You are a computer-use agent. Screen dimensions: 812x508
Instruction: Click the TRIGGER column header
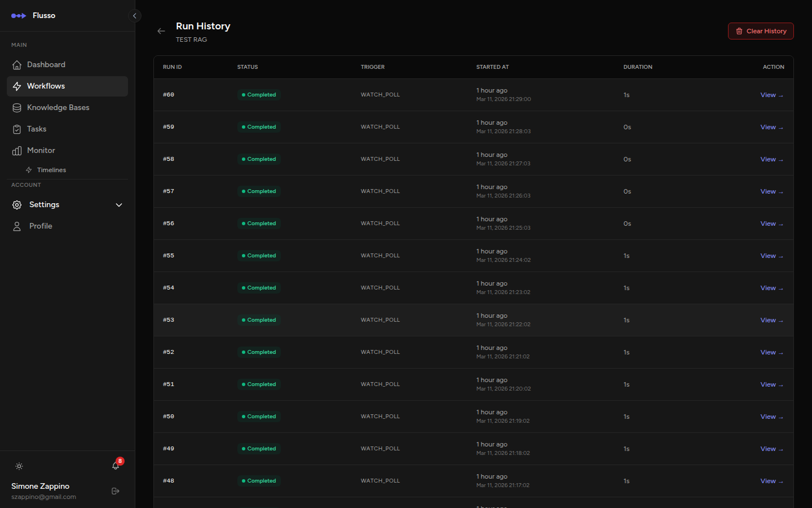(373, 67)
